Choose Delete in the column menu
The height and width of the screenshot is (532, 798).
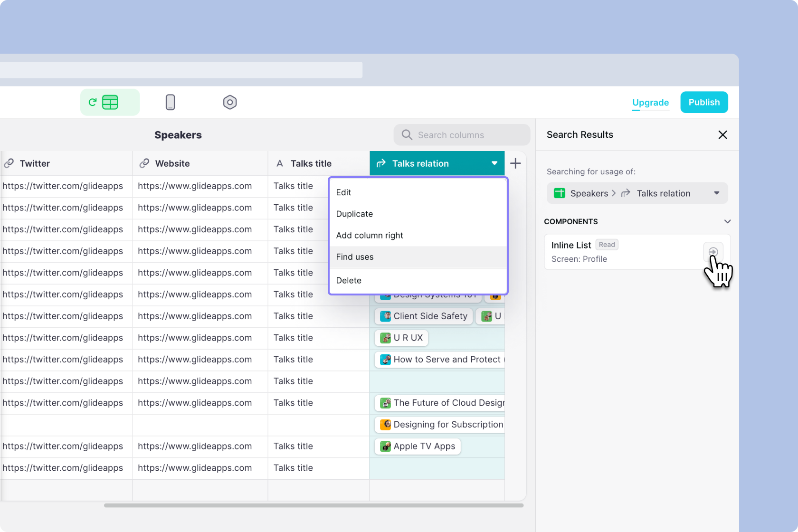[349, 280]
